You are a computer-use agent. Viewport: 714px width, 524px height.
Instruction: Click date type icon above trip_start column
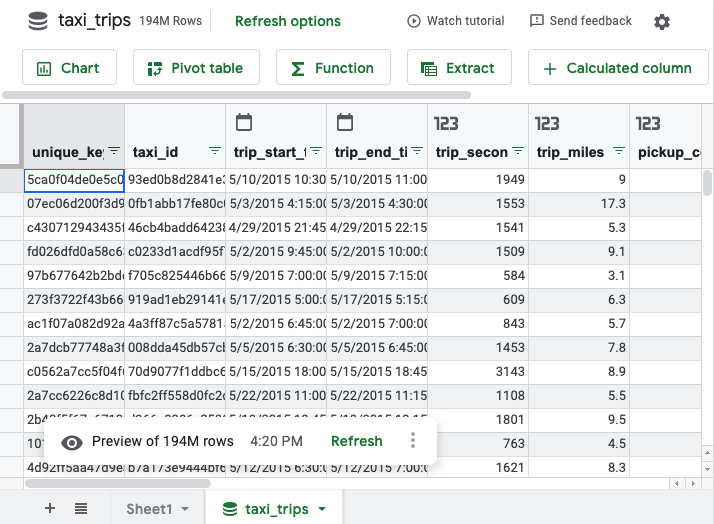coord(244,122)
